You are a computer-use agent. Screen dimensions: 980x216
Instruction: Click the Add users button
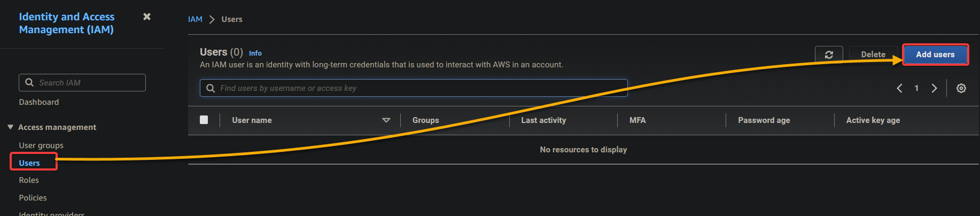[935, 55]
